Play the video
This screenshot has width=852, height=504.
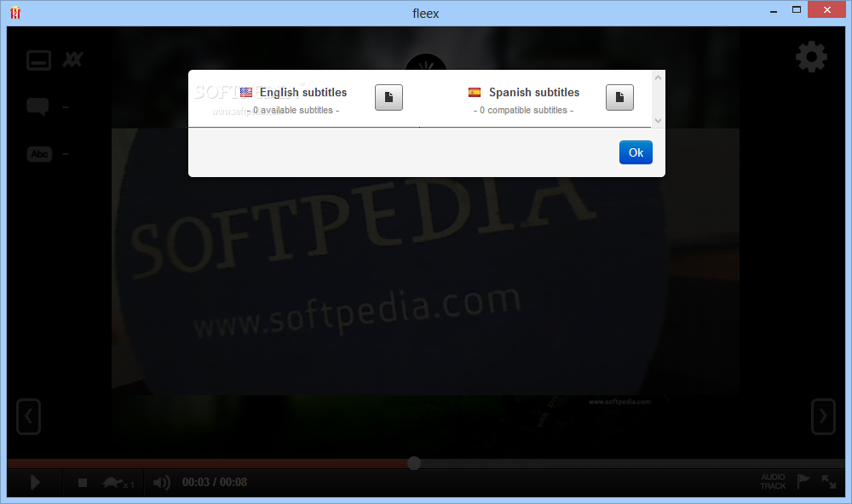(x=35, y=482)
